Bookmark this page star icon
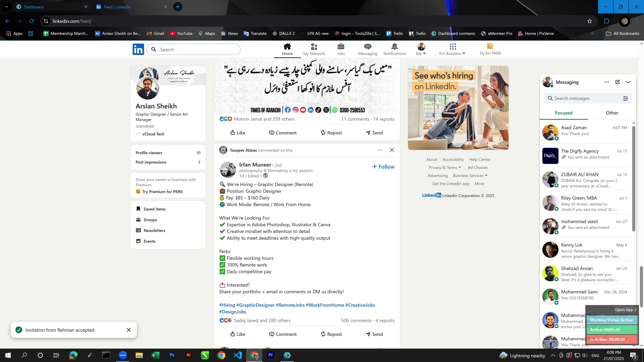Image resolution: width=644 pixels, height=362 pixels. pos(589,21)
